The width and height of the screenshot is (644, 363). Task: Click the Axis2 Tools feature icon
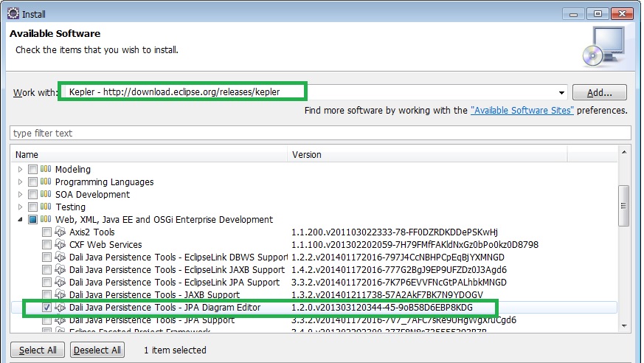pyautogui.click(x=60, y=232)
